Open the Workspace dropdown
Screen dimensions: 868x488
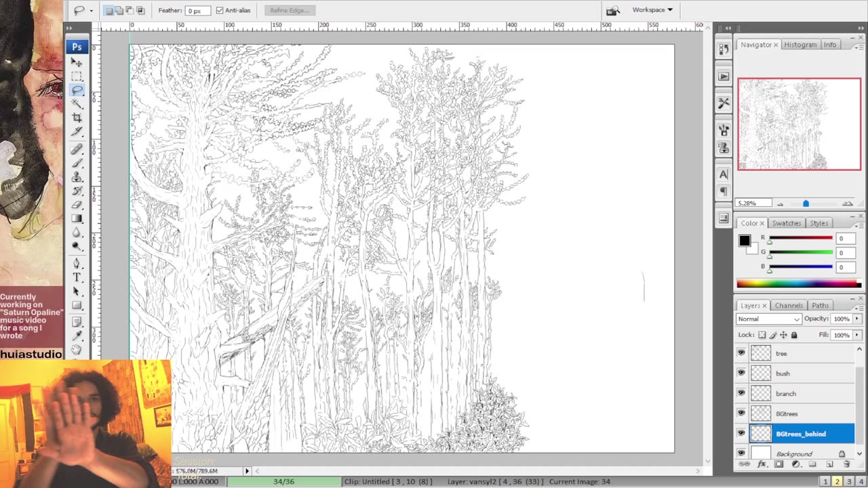pos(652,9)
